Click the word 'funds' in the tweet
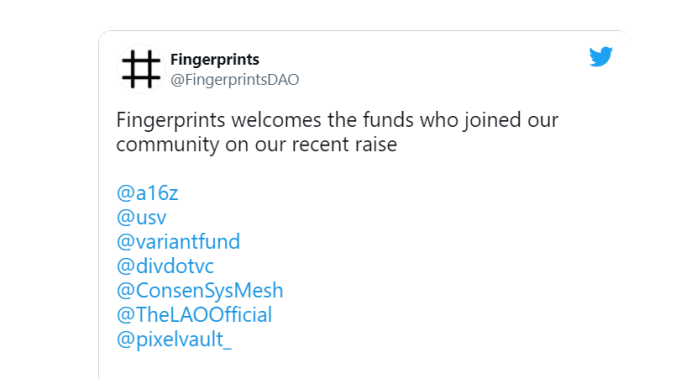 point(389,120)
